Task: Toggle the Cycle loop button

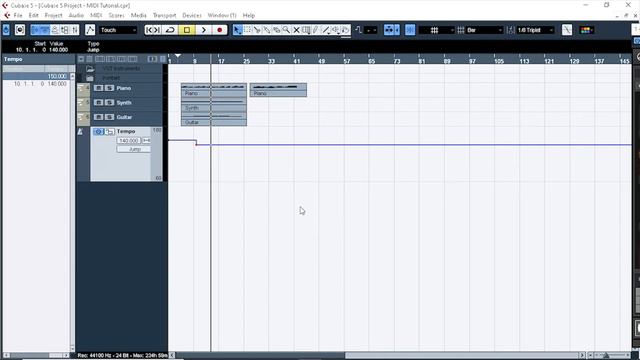Action: pyautogui.click(x=170, y=30)
